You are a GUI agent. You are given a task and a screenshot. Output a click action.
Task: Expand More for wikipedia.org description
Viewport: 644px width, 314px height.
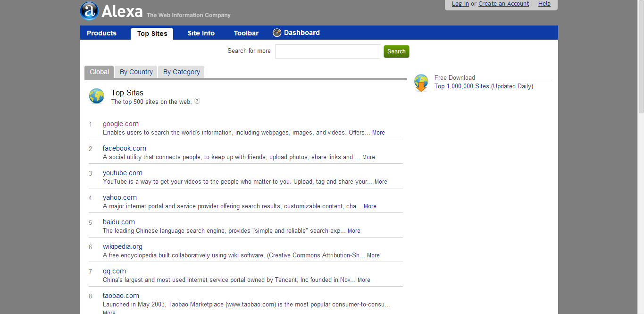click(x=373, y=255)
